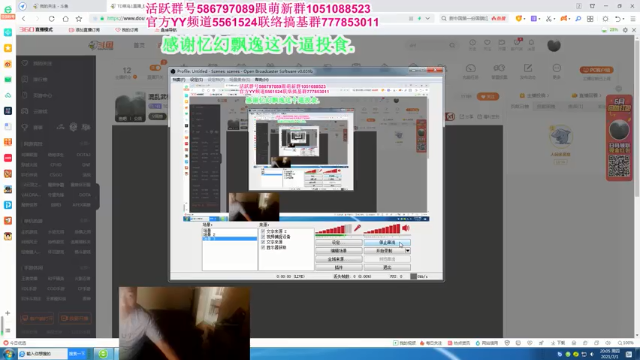
Task: Expand the arrow beside the undo icon
Action: point(623,19)
